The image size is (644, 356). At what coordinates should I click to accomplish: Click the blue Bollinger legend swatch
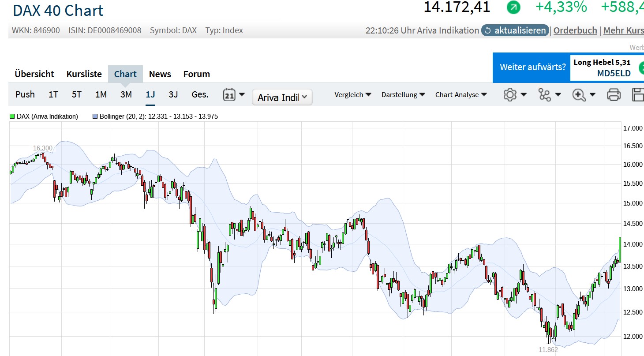point(95,116)
